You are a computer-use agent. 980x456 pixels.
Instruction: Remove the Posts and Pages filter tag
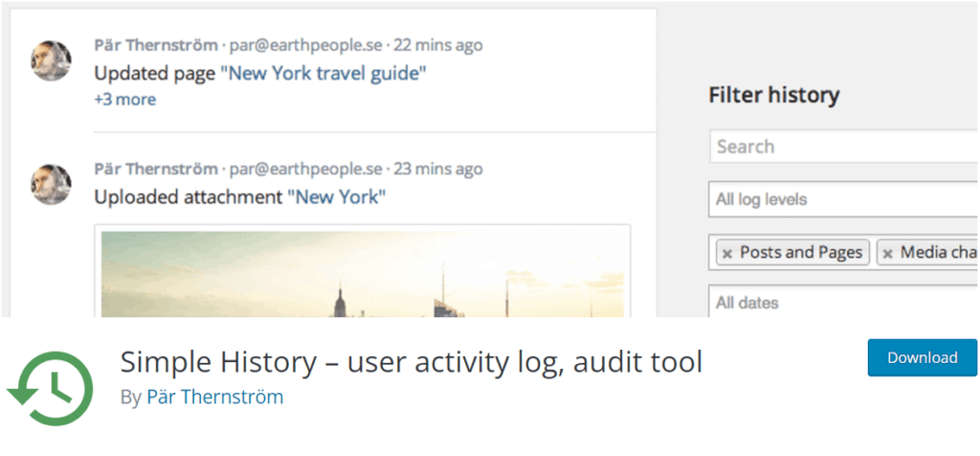pos(727,253)
